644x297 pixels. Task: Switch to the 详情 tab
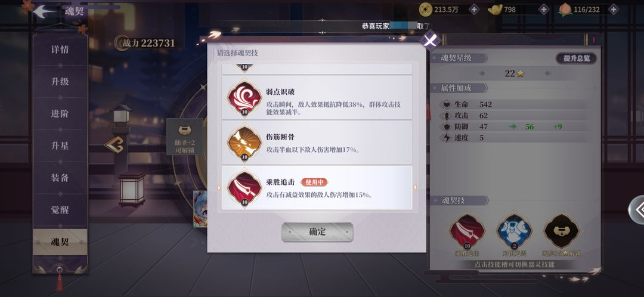pyautogui.click(x=60, y=49)
